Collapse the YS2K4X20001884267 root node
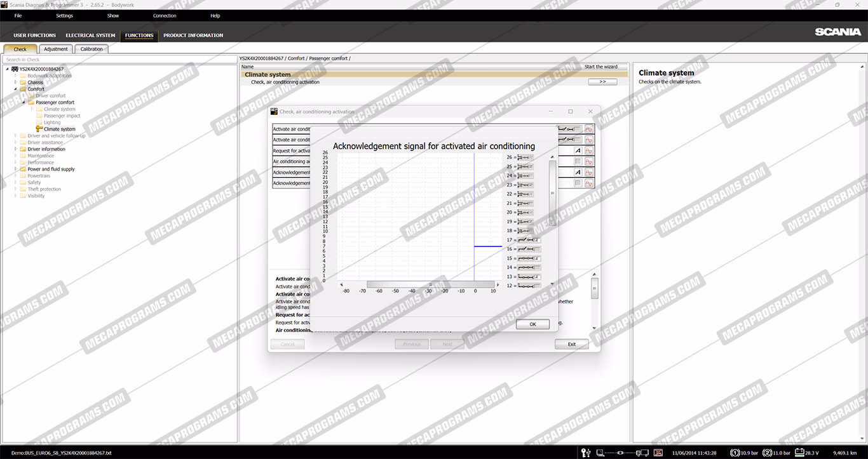 click(x=7, y=69)
